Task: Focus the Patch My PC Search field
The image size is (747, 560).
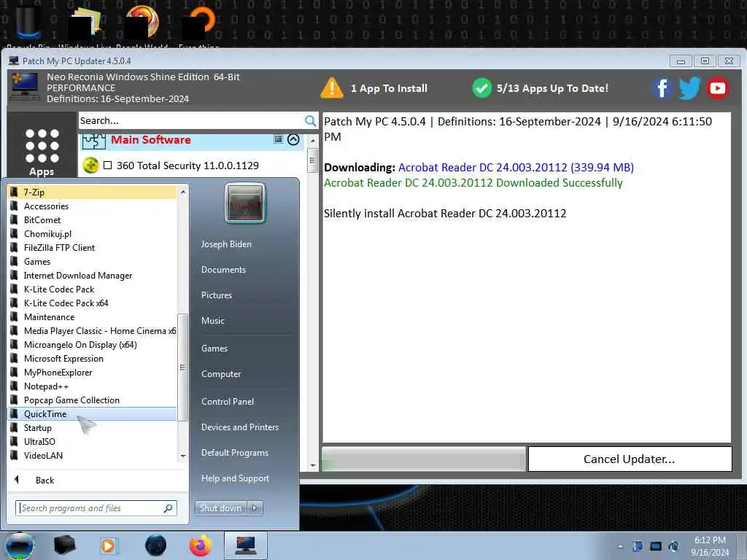Action: point(190,121)
